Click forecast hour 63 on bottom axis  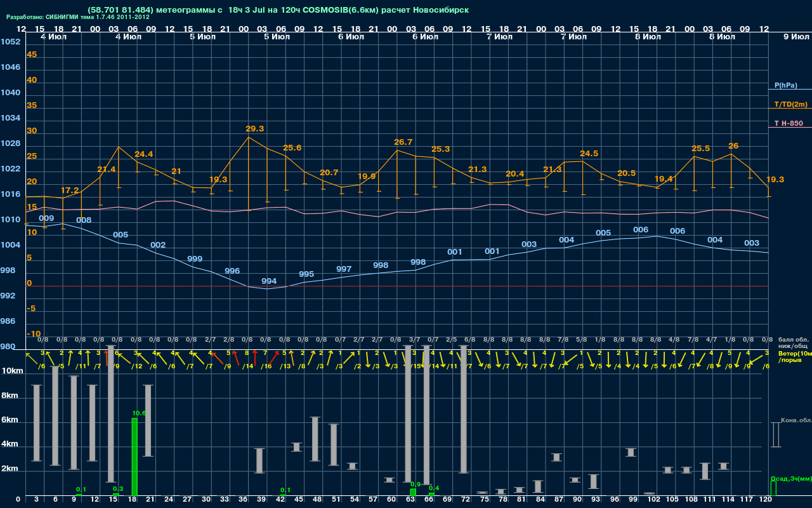click(410, 500)
